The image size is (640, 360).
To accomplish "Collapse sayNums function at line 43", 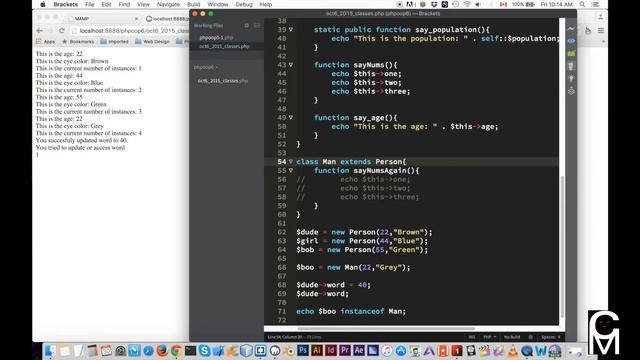I will pos(291,64).
